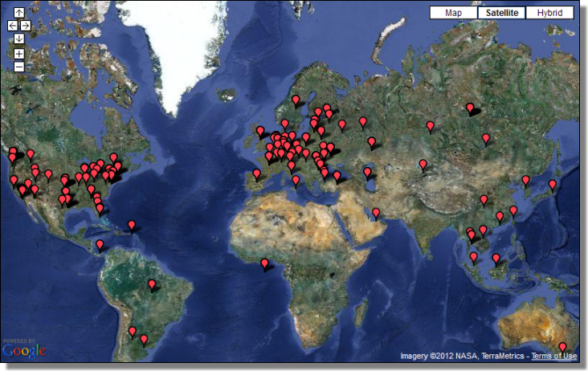Select the marker in Korea
This screenshot has width=588, height=371.
pos(526,181)
